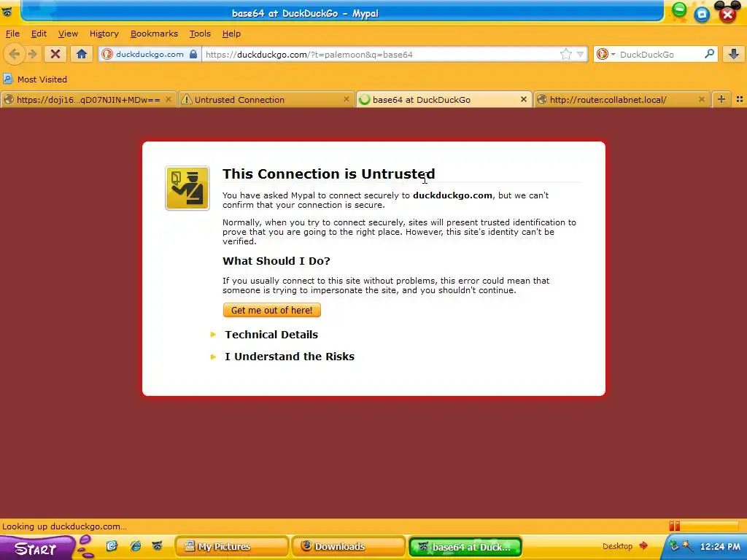The height and width of the screenshot is (560, 747).
Task: Open the History menu
Action: 104,34
